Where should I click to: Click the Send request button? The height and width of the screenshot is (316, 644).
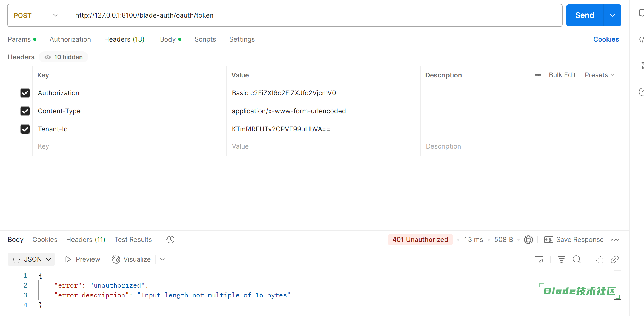click(585, 15)
